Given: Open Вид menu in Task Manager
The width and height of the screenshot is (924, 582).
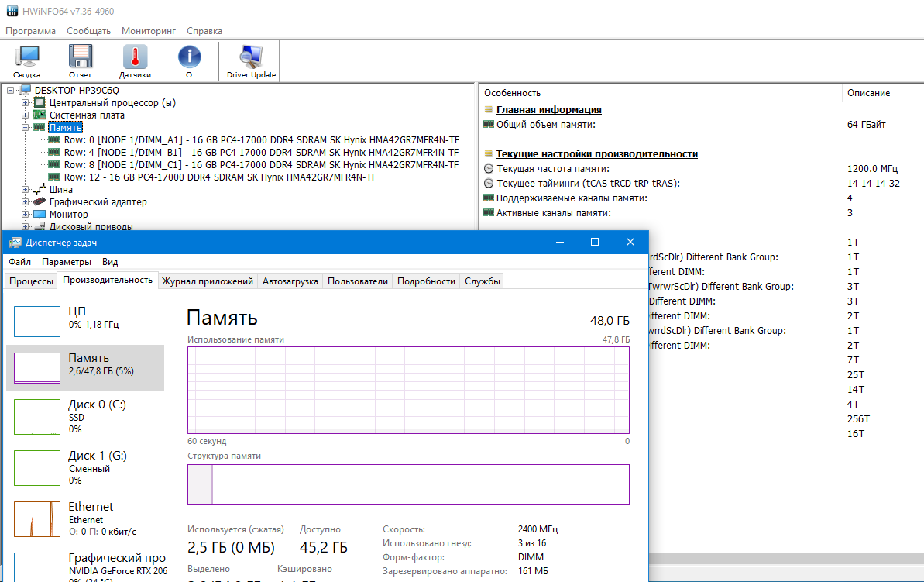Looking at the screenshot, I should point(110,262).
